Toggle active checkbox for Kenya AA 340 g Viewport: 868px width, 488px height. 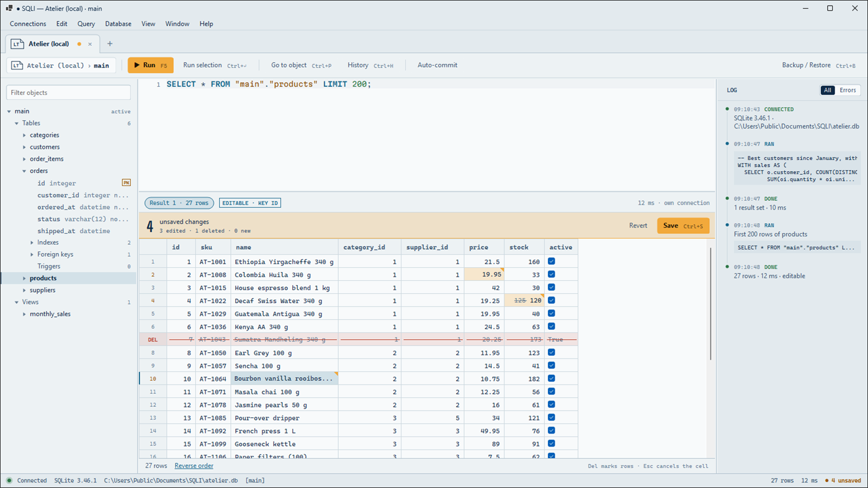[x=552, y=327]
